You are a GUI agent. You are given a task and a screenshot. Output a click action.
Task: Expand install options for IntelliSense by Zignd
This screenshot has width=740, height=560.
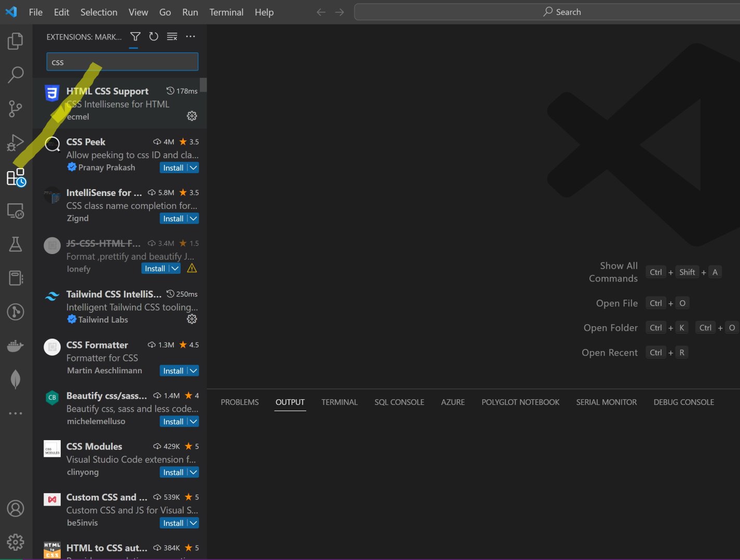(x=193, y=219)
